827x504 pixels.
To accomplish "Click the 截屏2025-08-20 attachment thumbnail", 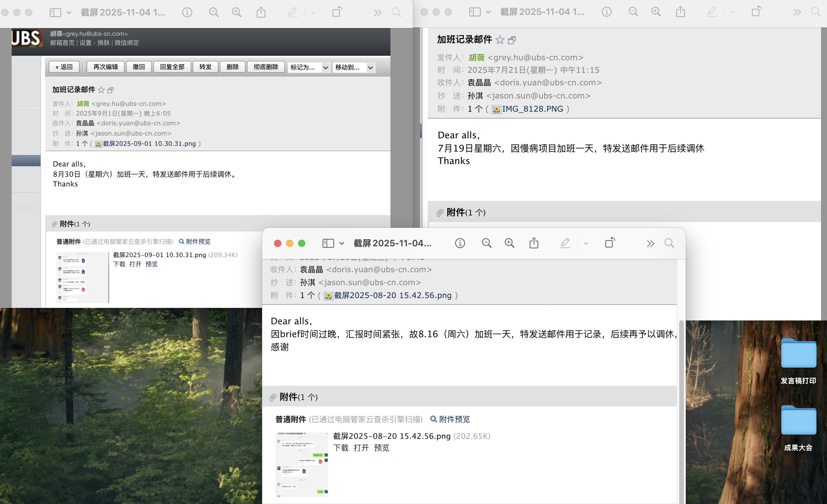I will [x=301, y=465].
